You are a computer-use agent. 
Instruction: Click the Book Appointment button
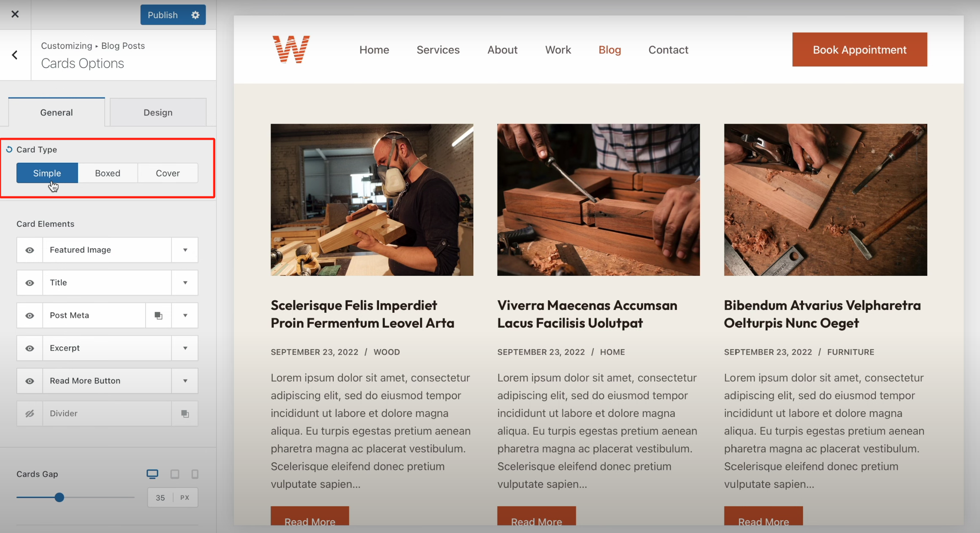(x=859, y=49)
